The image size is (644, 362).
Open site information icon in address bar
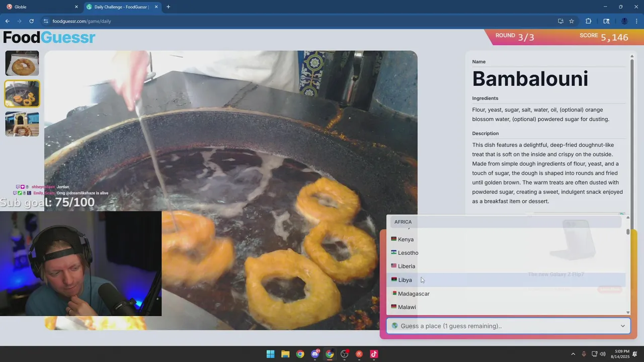coord(46,21)
